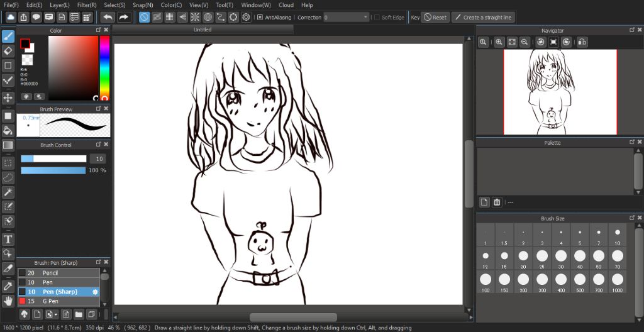Image resolution: width=644 pixels, height=332 pixels.
Task: Select the Eraser tool
Action: (8, 51)
